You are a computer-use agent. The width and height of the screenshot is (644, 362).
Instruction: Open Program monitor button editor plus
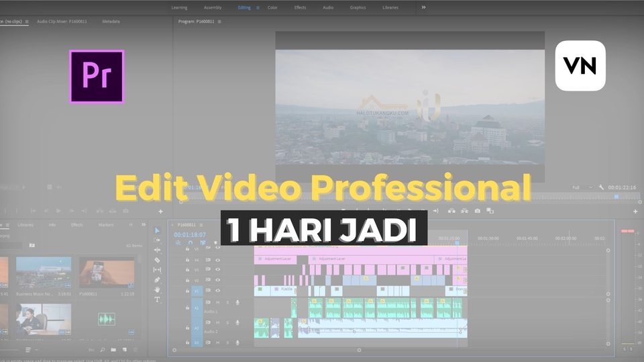pyautogui.click(x=635, y=212)
